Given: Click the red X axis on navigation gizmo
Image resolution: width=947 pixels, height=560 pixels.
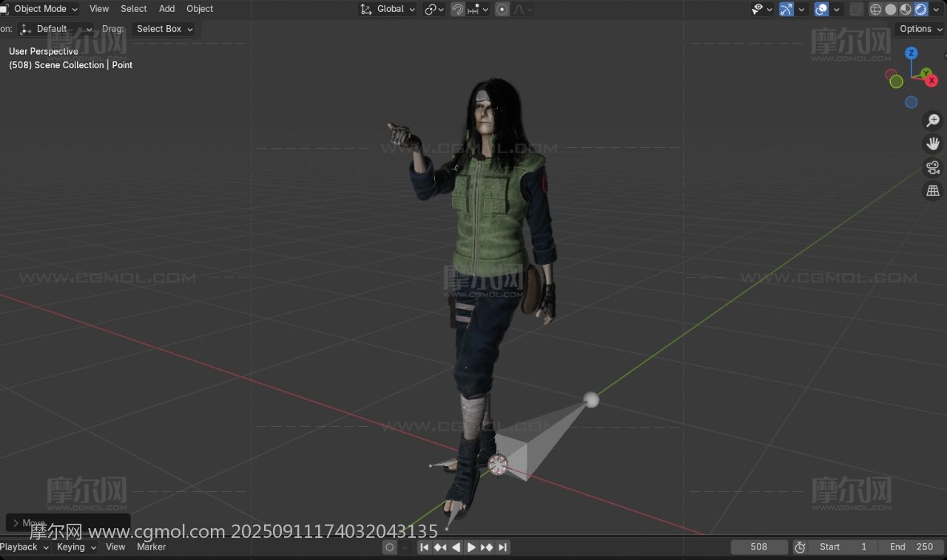Looking at the screenshot, I should pyautogui.click(x=932, y=80).
